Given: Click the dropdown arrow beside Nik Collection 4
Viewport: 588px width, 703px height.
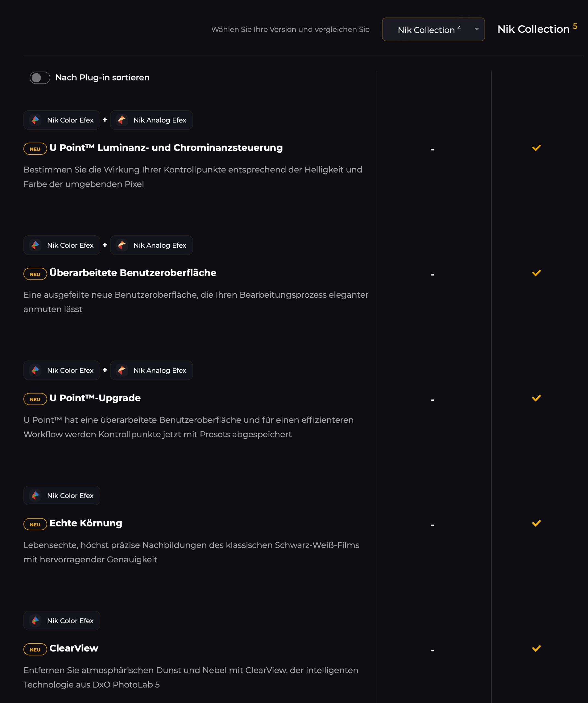Looking at the screenshot, I should tap(477, 29).
